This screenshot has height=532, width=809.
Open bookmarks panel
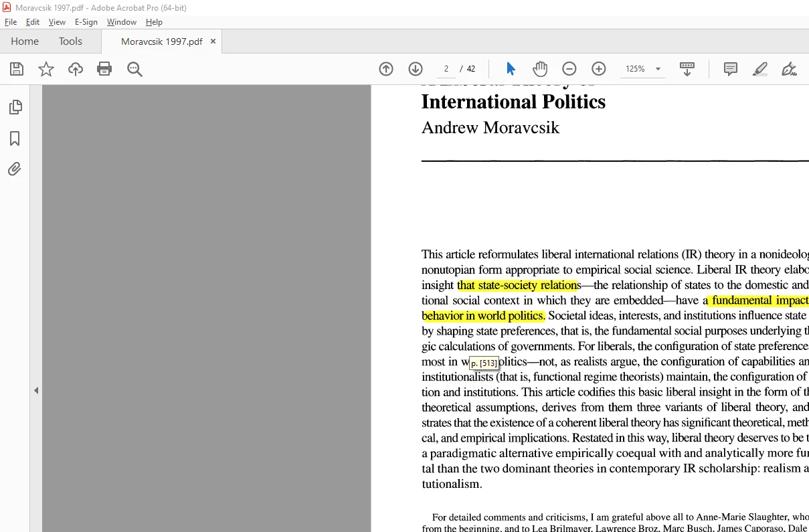click(x=15, y=139)
